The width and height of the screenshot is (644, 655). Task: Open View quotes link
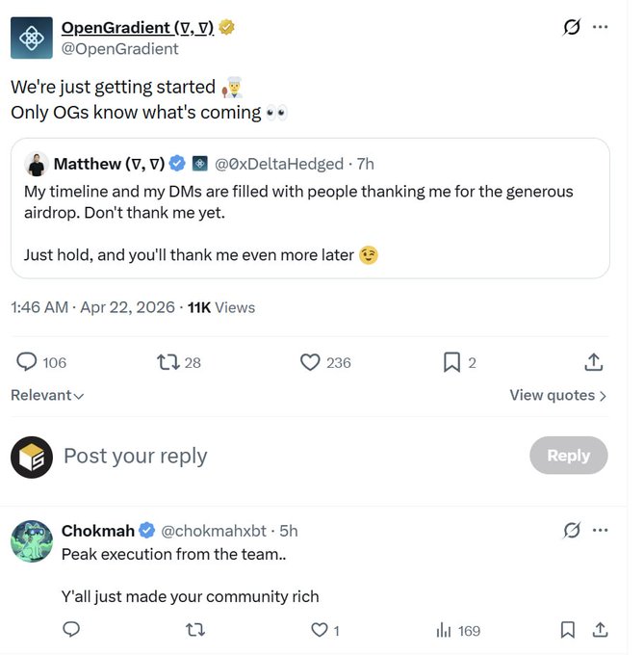pyautogui.click(x=557, y=395)
